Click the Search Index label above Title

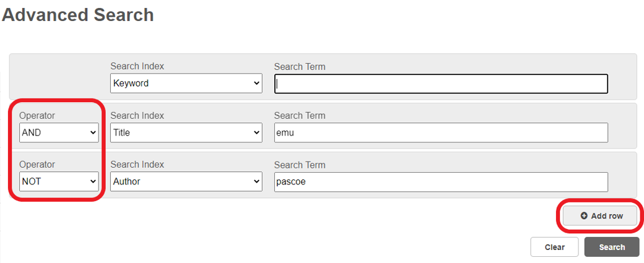[x=137, y=116]
